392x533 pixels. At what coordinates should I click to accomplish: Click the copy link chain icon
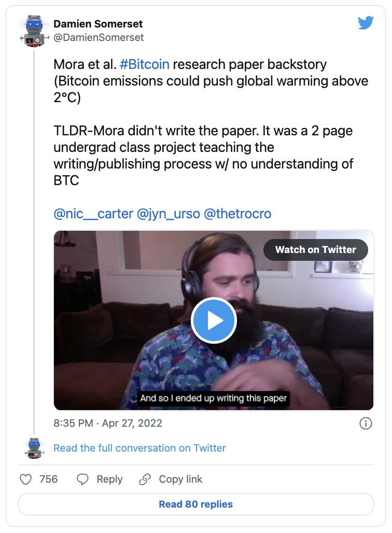pyautogui.click(x=145, y=479)
